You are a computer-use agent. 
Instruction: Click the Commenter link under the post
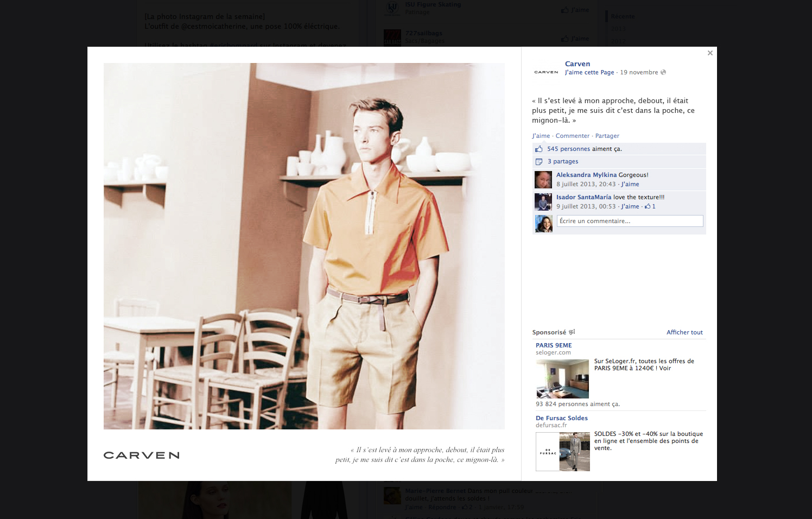point(572,136)
